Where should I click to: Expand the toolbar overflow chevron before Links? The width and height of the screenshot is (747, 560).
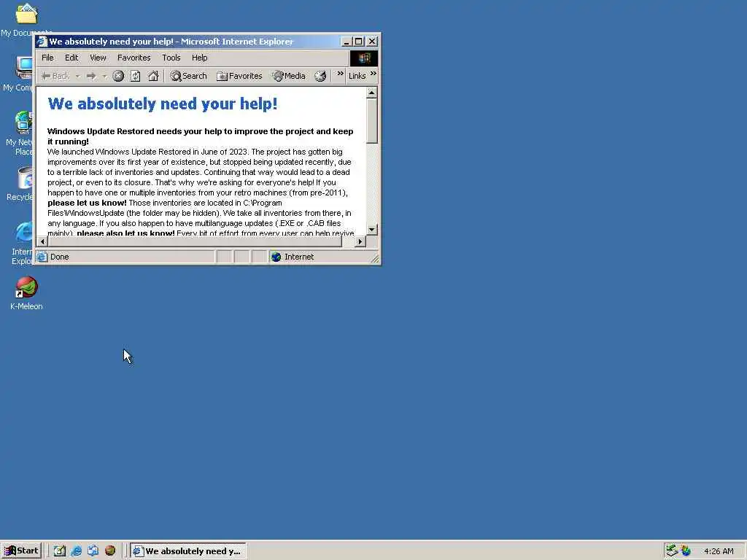[340, 74]
